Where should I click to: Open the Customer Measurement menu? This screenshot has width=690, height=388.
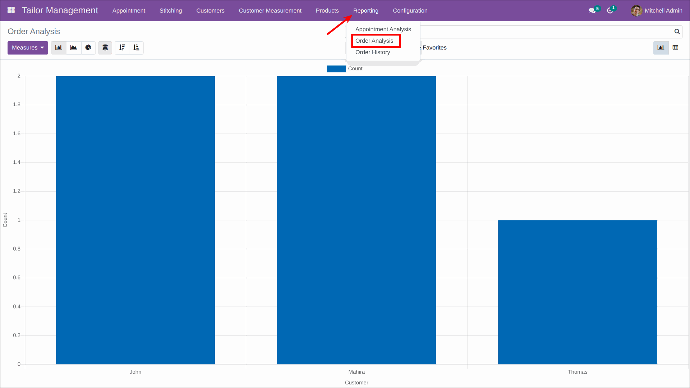tap(270, 11)
